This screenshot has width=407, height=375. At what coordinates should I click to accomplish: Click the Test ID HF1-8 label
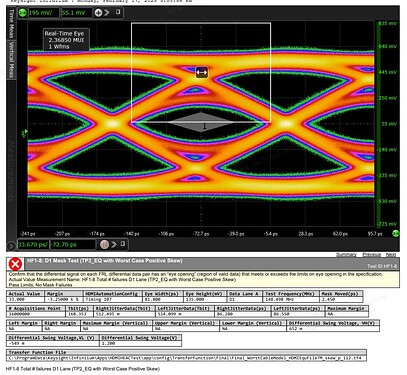click(382, 266)
